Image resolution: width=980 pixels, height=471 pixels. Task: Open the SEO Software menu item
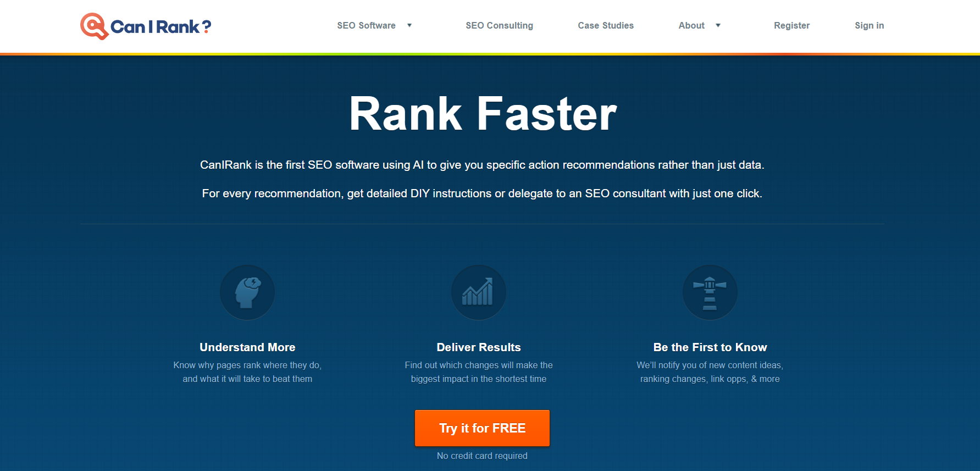pyautogui.click(x=366, y=25)
